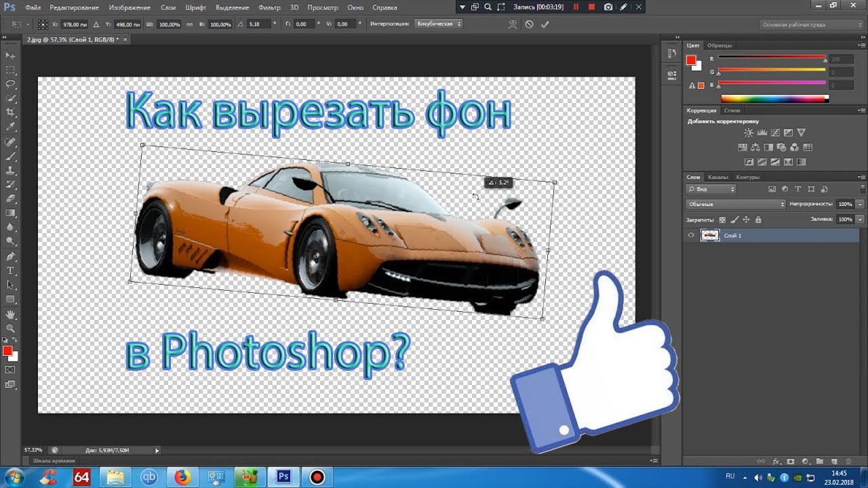This screenshot has height=488, width=868.
Task: Open status bar info arrow
Action: click(x=157, y=450)
